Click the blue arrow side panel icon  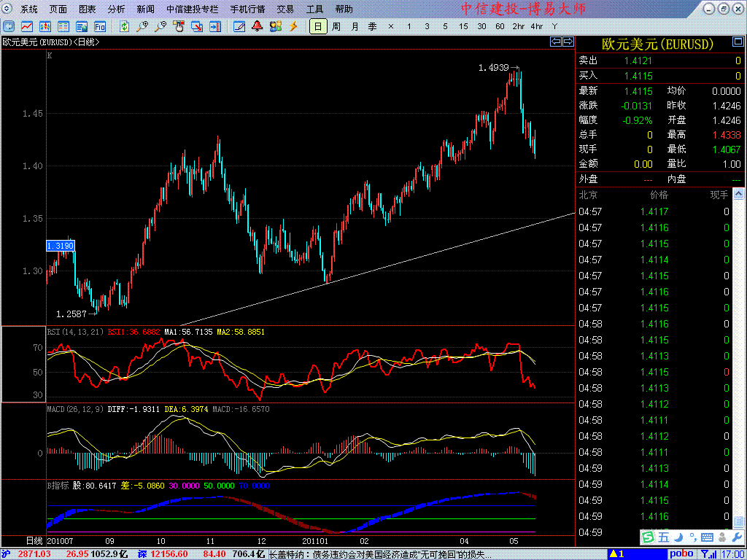[x=215, y=26]
